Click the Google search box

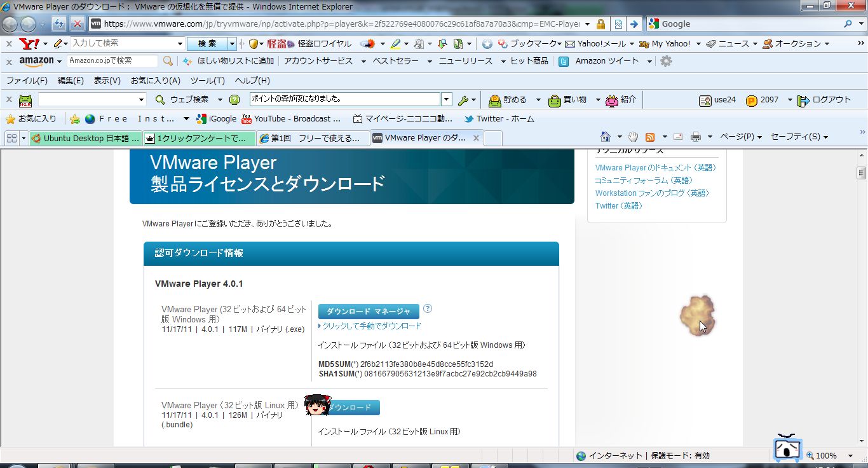(x=744, y=24)
